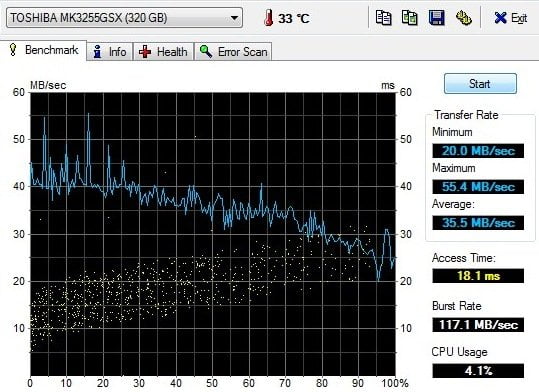Click the Exit button label
Viewport: 539px width, 392px height.
coord(519,18)
